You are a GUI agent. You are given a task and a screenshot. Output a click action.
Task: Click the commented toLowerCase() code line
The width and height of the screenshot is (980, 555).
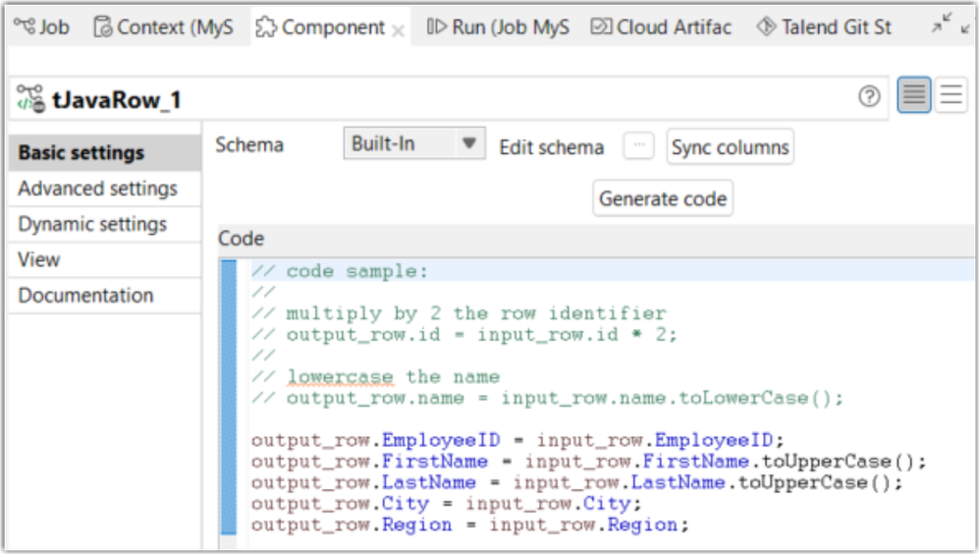pyautogui.click(x=548, y=398)
